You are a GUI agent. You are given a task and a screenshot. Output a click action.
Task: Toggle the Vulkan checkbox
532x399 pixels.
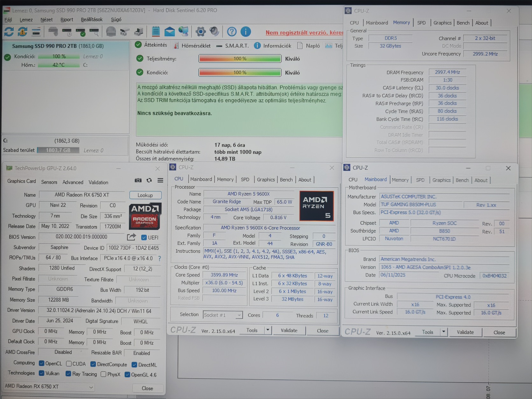41,373
